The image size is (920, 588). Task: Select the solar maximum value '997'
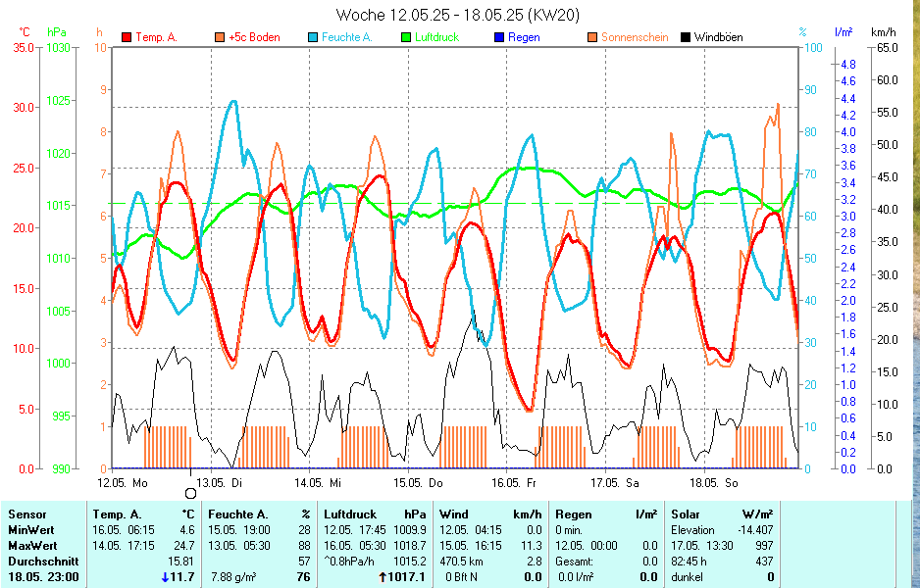click(x=764, y=546)
